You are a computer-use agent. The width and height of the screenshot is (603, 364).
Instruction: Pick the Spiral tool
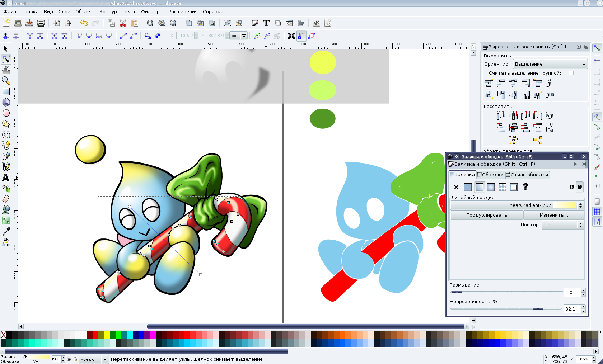pyautogui.click(x=6, y=134)
